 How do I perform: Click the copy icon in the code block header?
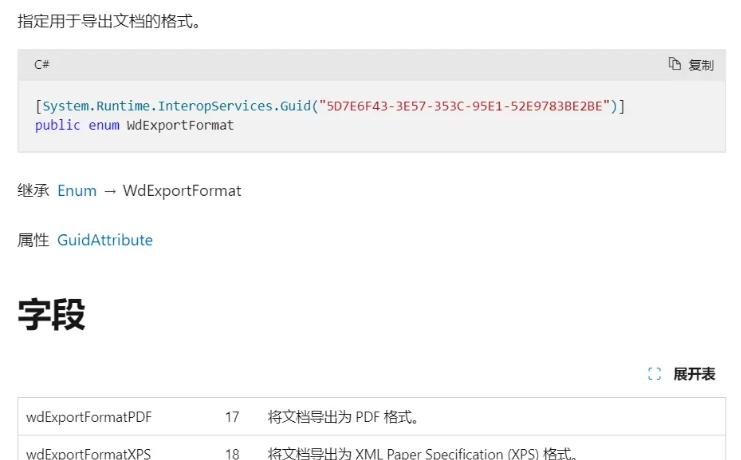(x=675, y=64)
